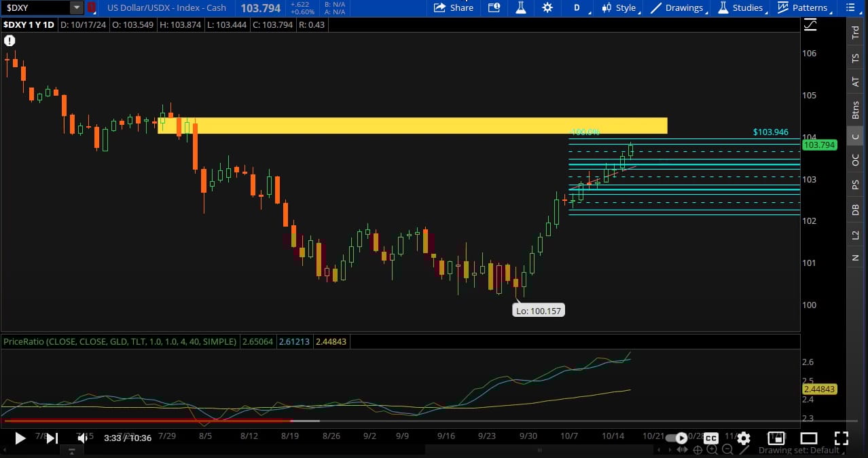Open the N side tab
The height and width of the screenshot is (458, 868).
[x=856, y=257]
